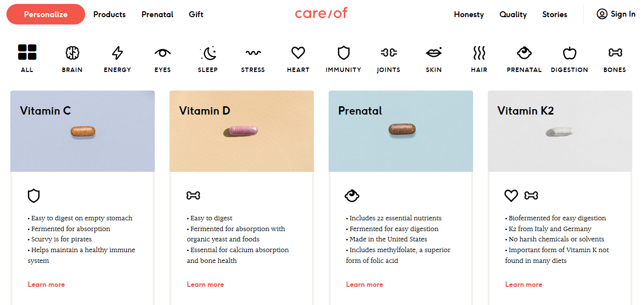Image resolution: width=644 pixels, height=305 pixels.
Task: Select the HEART category filter
Action: click(298, 52)
